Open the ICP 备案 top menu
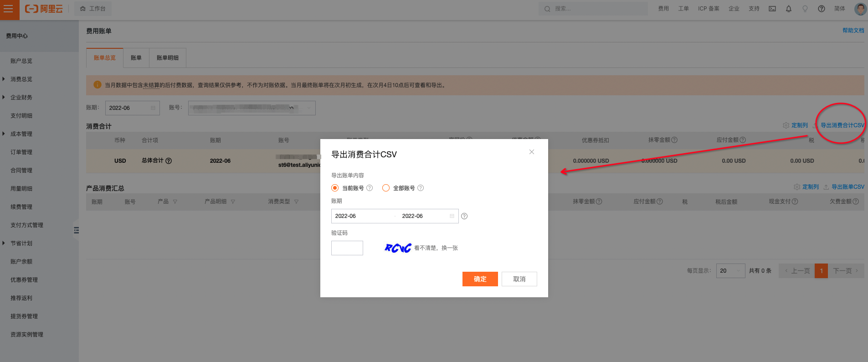This screenshot has height=362, width=868. pyautogui.click(x=709, y=9)
